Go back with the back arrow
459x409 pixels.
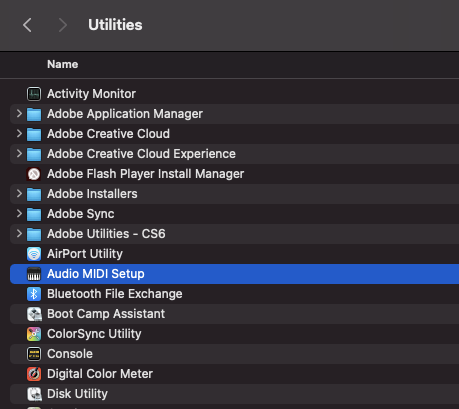click(x=27, y=25)
